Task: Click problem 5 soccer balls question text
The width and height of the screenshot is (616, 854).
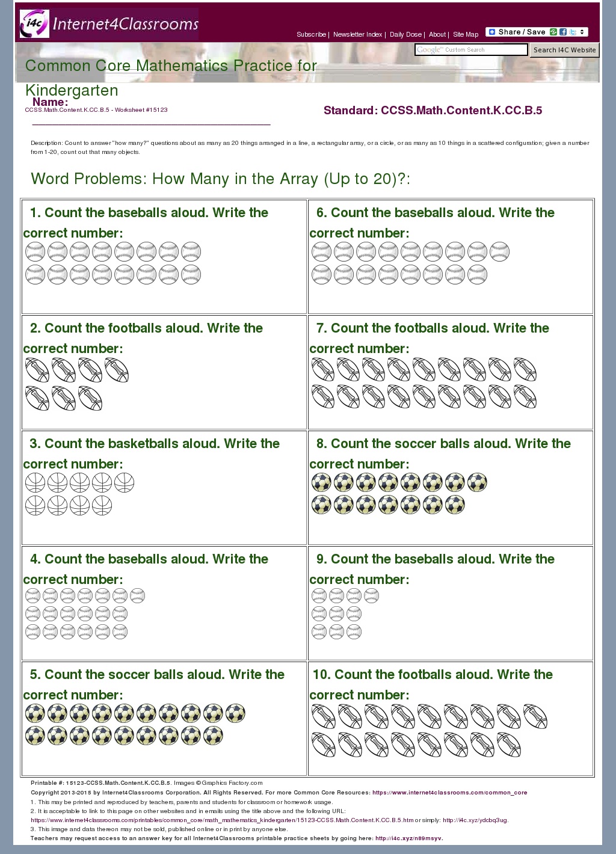Action: [154, 684]
